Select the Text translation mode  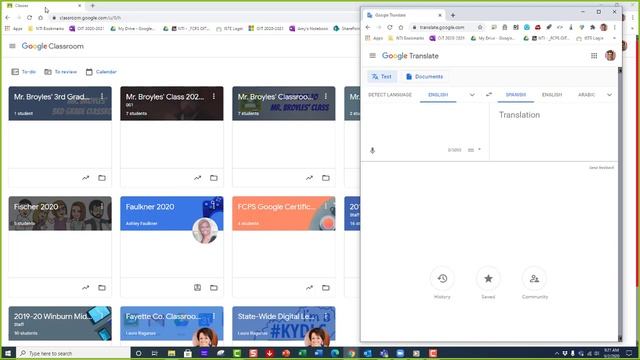(382, 76)
